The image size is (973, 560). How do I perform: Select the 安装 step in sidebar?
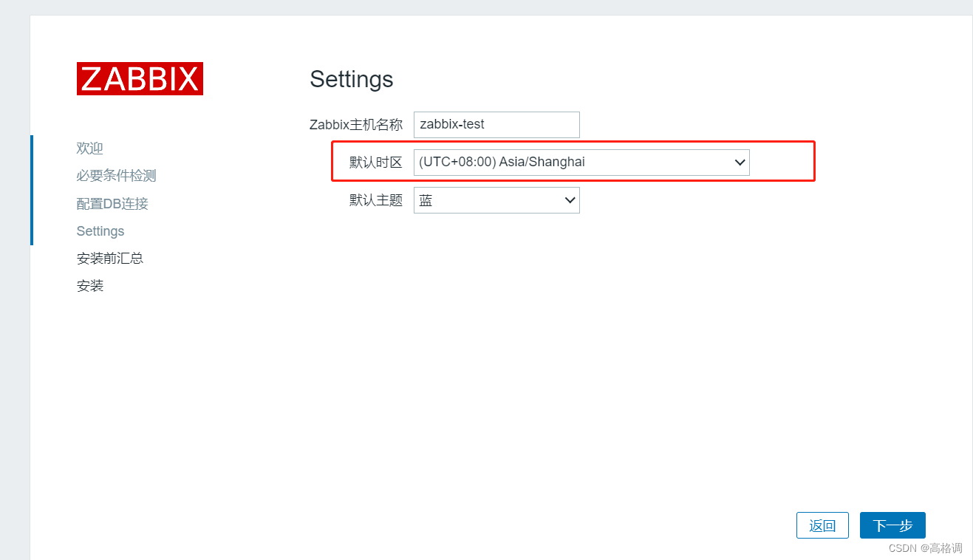(90, 286)
